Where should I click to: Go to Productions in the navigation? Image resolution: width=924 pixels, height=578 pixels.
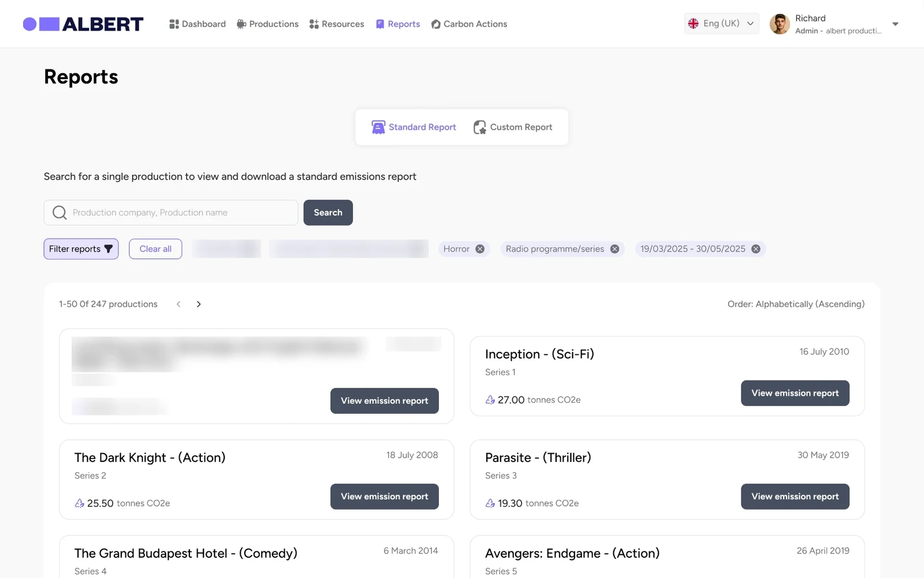[x=267, y=24]
